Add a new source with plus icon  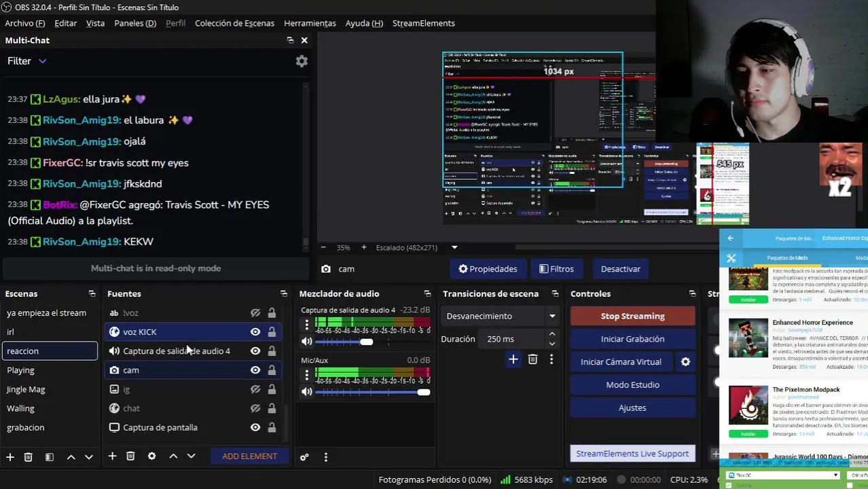[112, 456]
